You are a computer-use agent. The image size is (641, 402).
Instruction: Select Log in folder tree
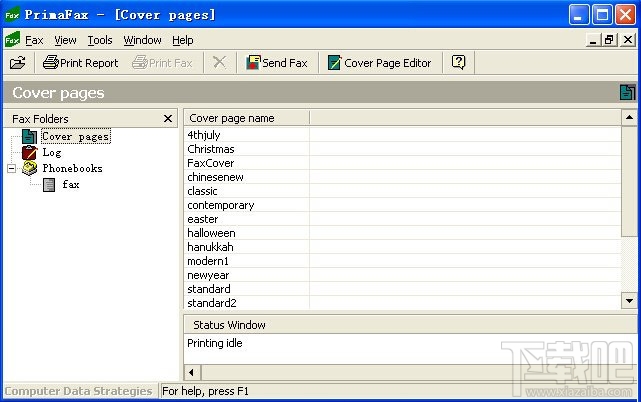click(x=52, y=153)
